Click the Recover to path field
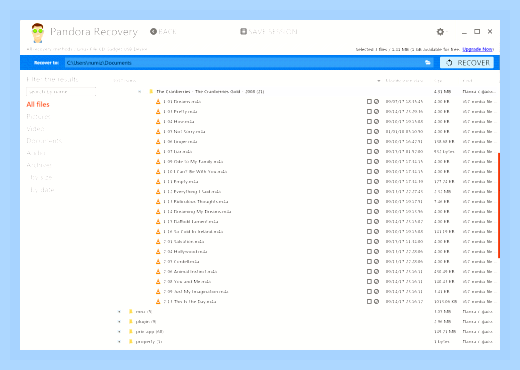Image resolution: width=520 pixels, height=370 pixels. click(x=244, y=63)
